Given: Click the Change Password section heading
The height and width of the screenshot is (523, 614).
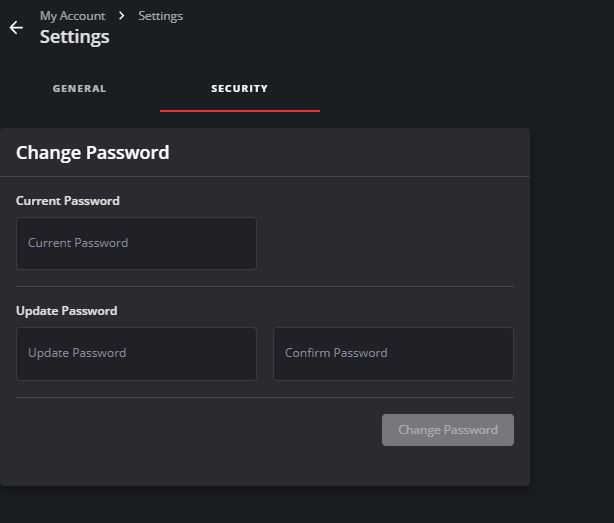Looking at the screenshot, I should [92, 153].
